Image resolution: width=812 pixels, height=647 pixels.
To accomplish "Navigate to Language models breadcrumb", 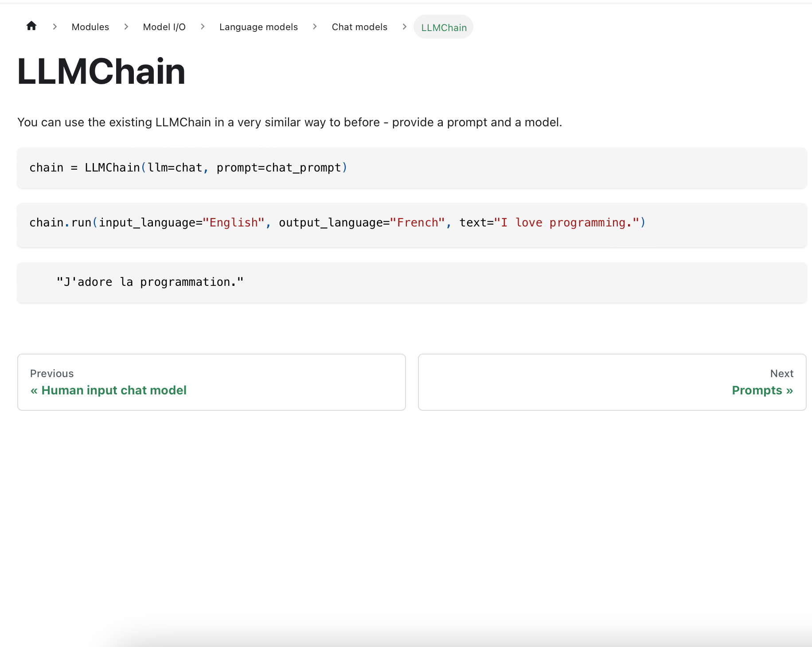I will pos(258,27).
